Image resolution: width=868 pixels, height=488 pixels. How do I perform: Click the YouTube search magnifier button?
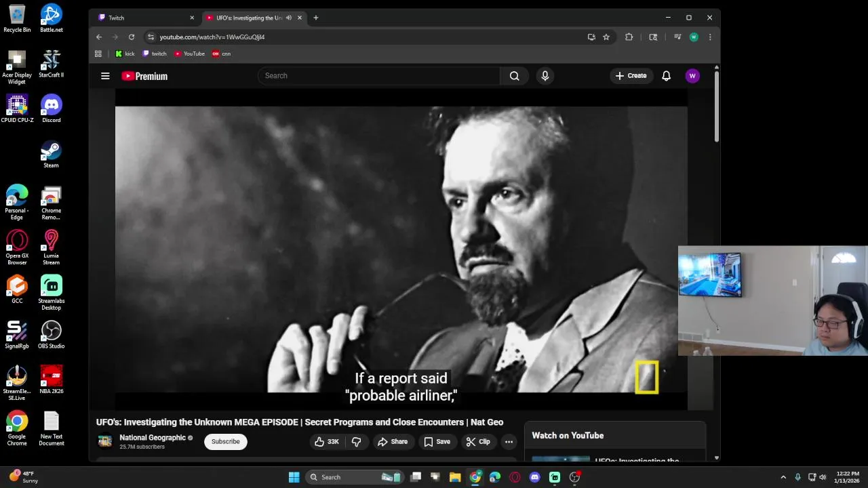coord(515,76)
